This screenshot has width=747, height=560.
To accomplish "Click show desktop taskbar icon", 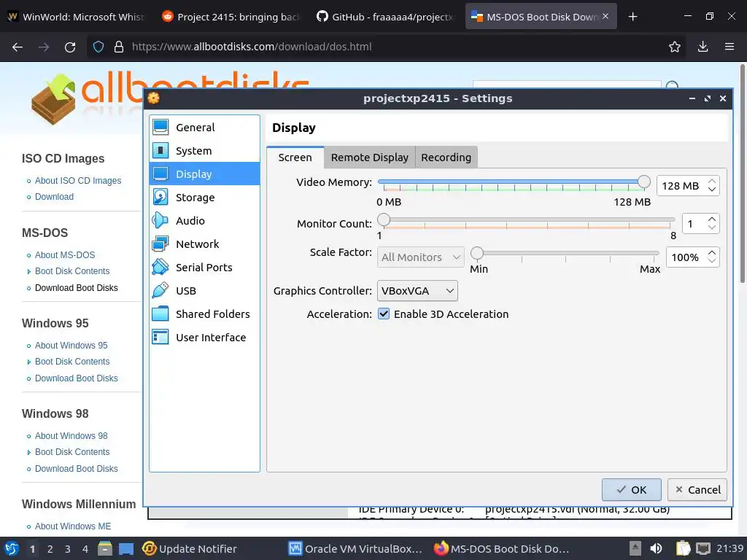I will click(x=126, y=548).
